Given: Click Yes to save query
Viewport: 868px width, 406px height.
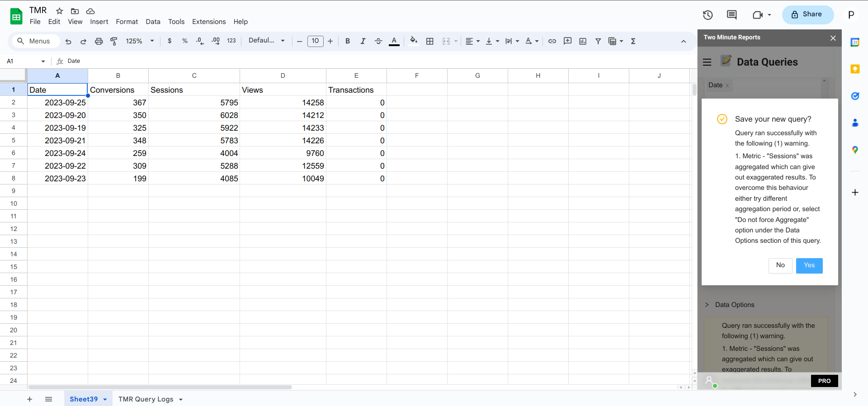Looking at the screenshot, I should coord(809,265).
